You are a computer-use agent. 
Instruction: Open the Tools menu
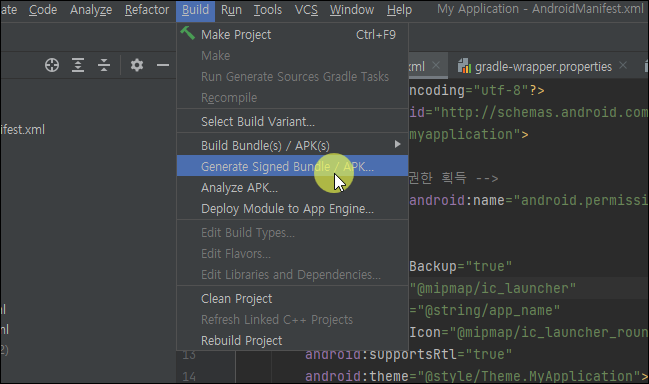pos(267,10)
